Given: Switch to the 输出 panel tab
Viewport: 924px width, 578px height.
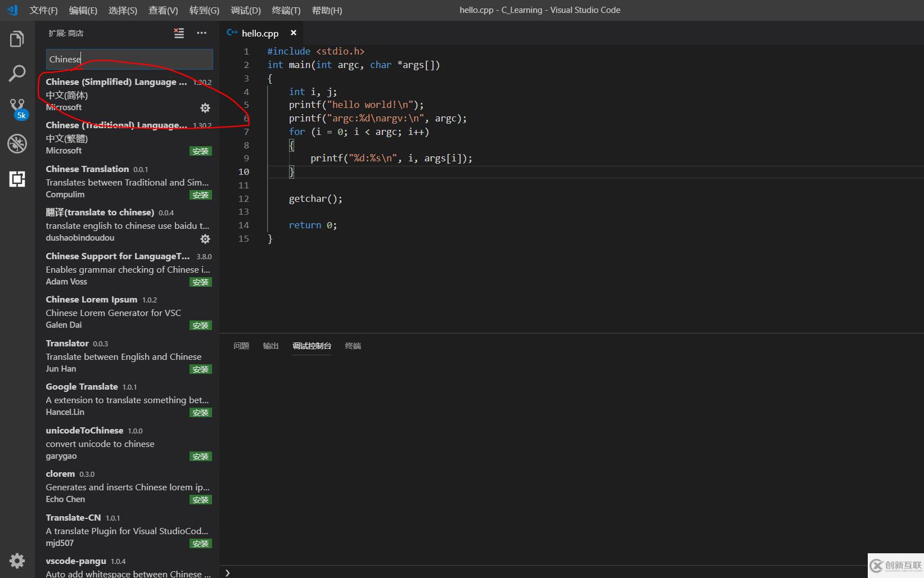Looking at the screenshot, I should point(271,346).
